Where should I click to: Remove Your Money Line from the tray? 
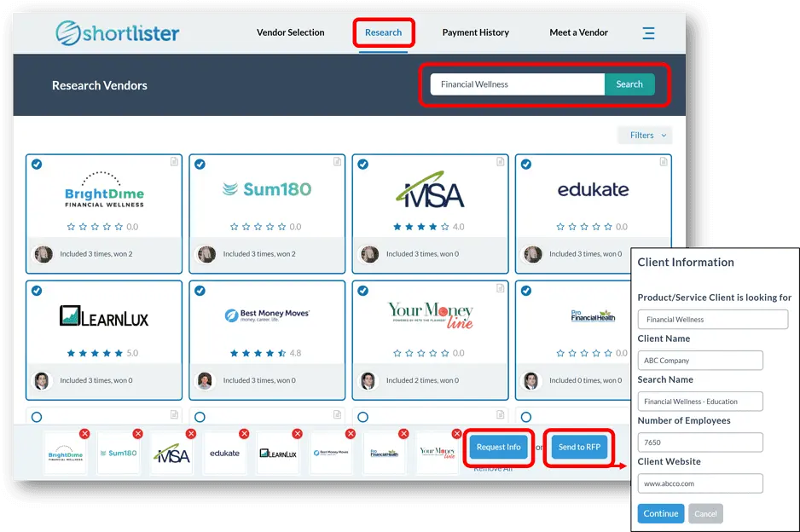456,434
